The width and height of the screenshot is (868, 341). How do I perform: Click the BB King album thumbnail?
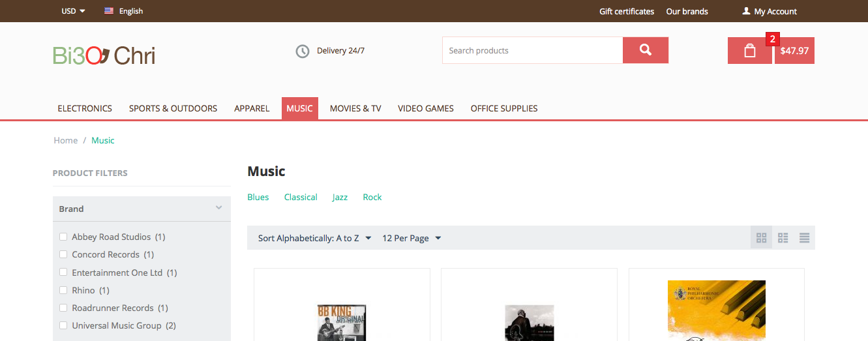(341, 322)
